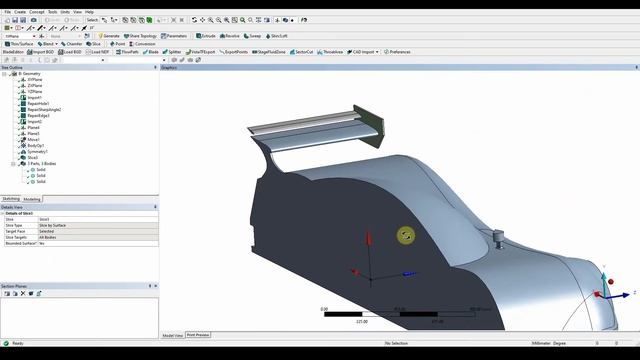The height and width of the screenshot is (360, 640).
Task: Click the Point tool
Action: 117,44
